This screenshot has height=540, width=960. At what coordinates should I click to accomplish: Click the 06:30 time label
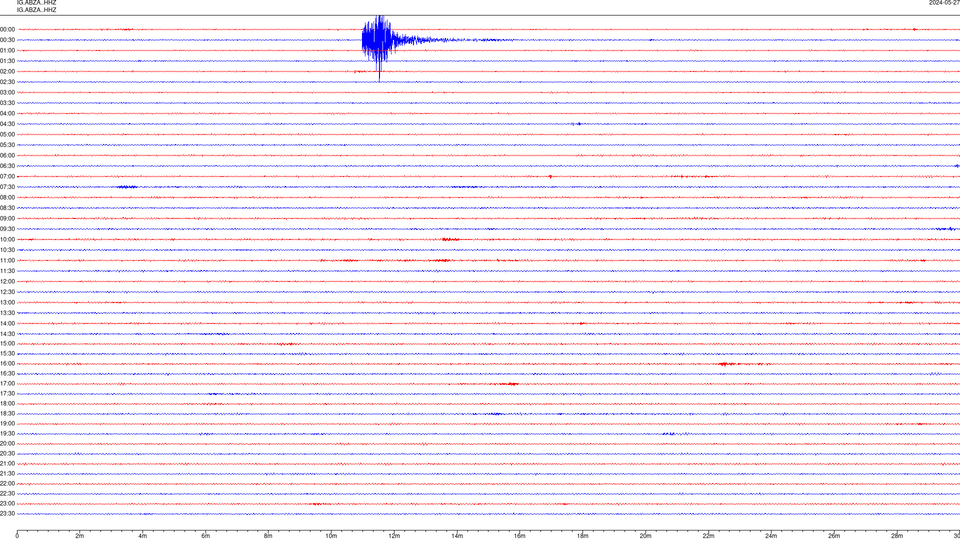coord(7,166)
